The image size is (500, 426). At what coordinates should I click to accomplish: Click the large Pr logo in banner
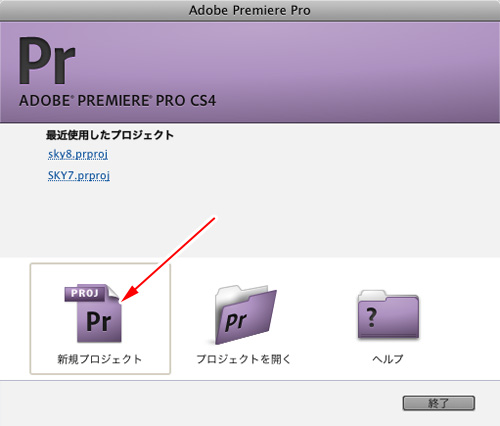click(x=47, y=61)
